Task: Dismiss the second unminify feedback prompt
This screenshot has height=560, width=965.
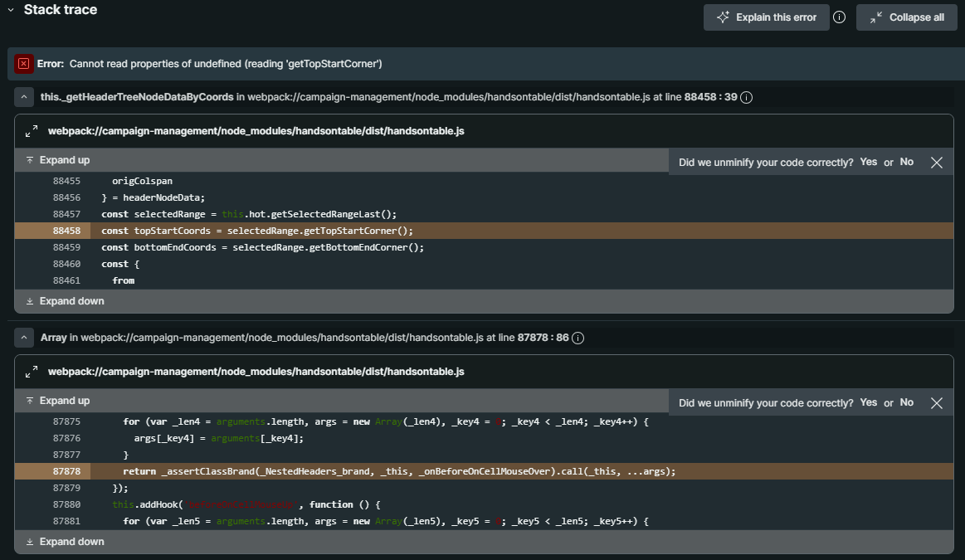Action: click(937, 403)
